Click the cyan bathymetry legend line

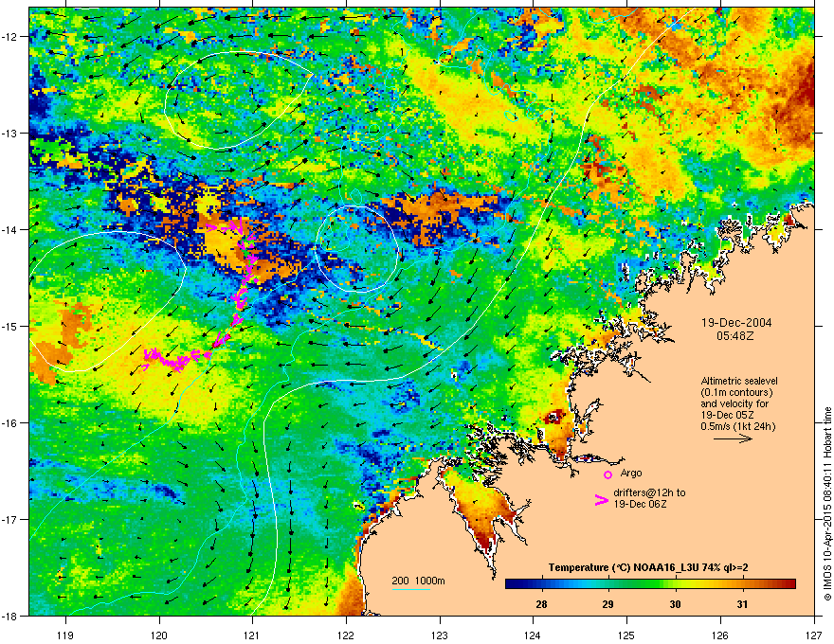(411, 589)
